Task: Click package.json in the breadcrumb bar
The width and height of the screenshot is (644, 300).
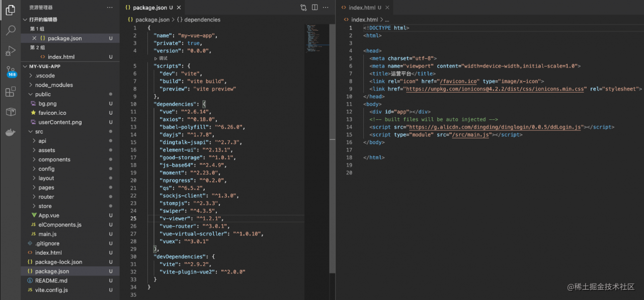Action: click(152, 20)
